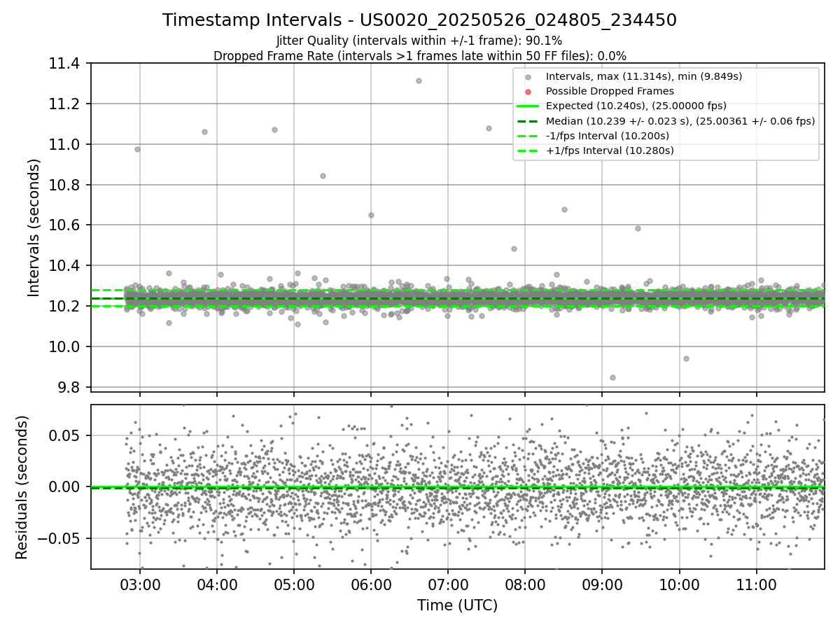Click legend entry 'Possible Dropped Frames'
840x630 pixels.
(610, 91)
